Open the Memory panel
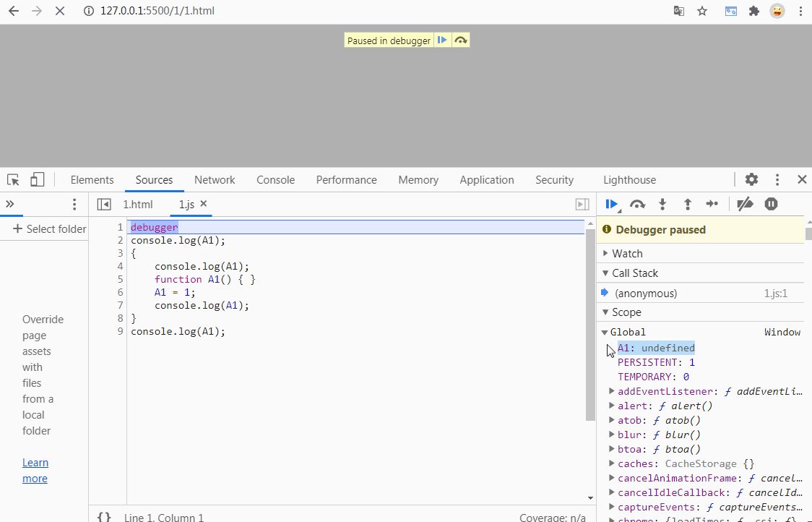 pyautogui.click(x=418, y=180)
